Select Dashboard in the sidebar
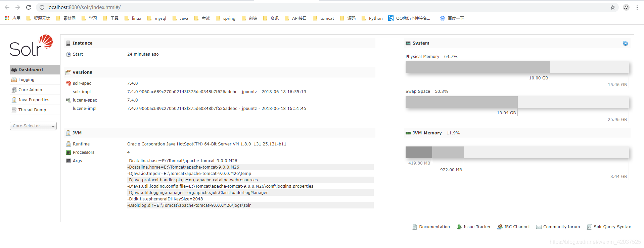The width and height of the screenshot is (644, 248). [35, 70]
